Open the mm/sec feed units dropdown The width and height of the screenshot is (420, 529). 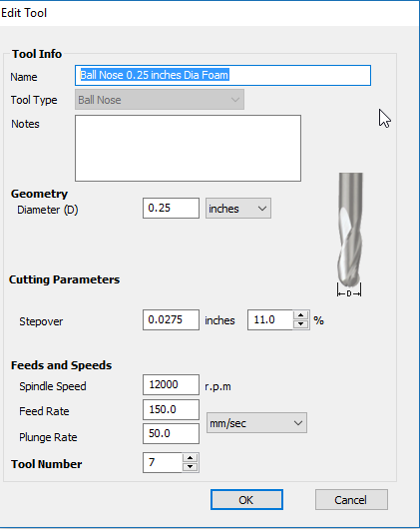tap(256, 423)
